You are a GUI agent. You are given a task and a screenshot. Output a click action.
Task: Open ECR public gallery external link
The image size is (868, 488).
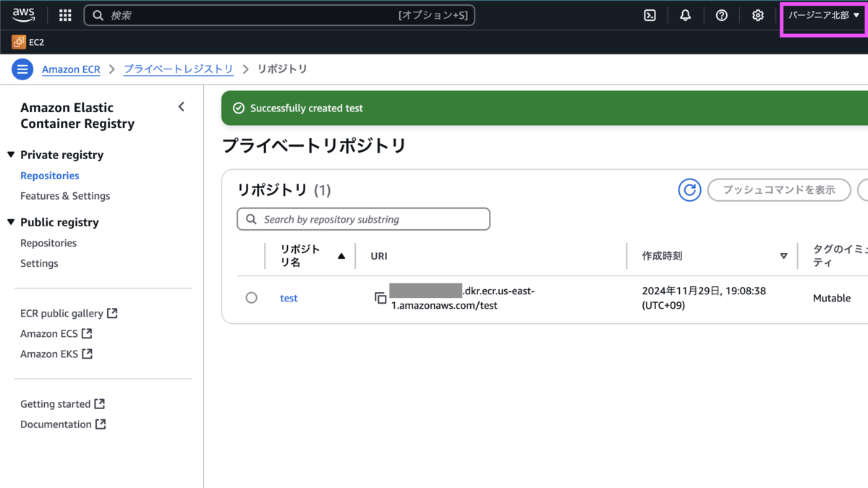69,313
